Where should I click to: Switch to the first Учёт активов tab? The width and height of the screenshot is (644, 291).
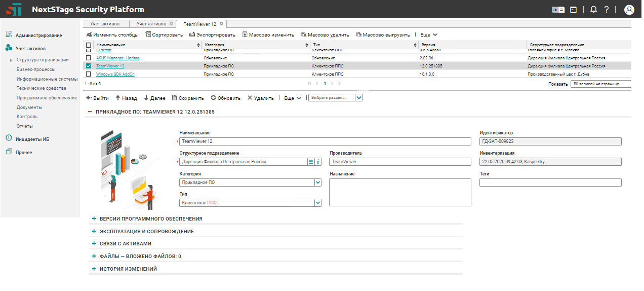point(105,24)
